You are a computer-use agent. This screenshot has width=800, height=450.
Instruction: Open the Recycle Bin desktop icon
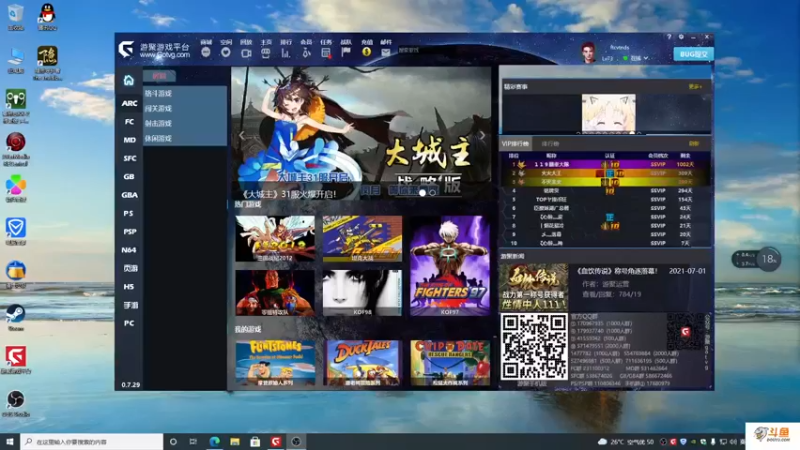[x=16, y=17]
